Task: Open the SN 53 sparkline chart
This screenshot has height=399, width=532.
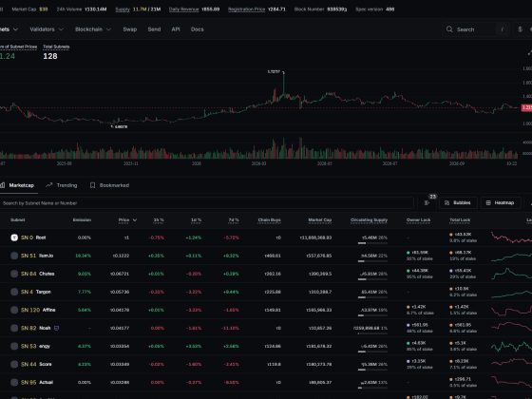Action: (511, 346)
